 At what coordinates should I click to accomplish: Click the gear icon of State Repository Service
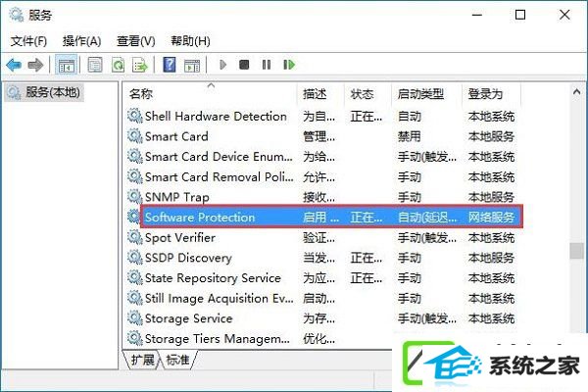[134, 278]
